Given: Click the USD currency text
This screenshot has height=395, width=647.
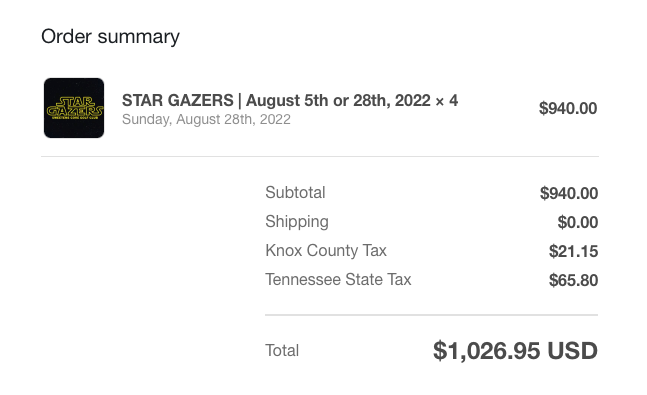Looking at the screenshot, I should point(572,351).
